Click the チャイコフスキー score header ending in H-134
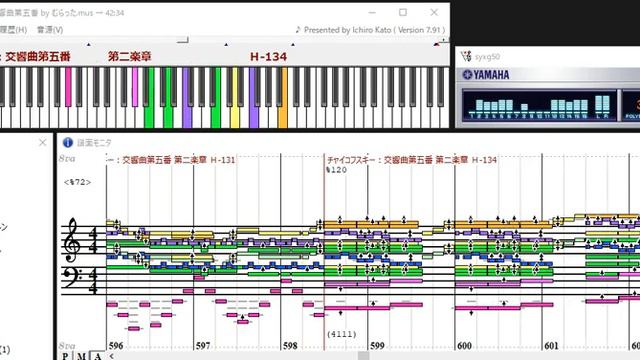 coord(412,160)
